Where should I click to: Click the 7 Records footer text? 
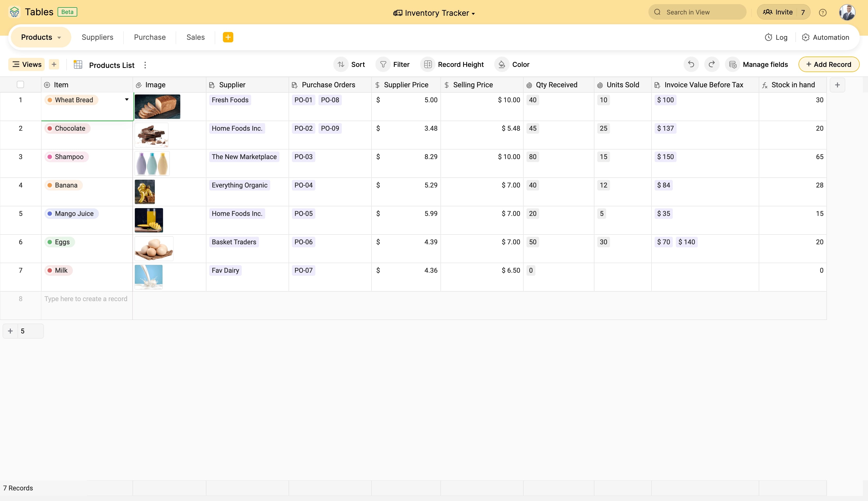pyautogui.click(x=18, y=488)
